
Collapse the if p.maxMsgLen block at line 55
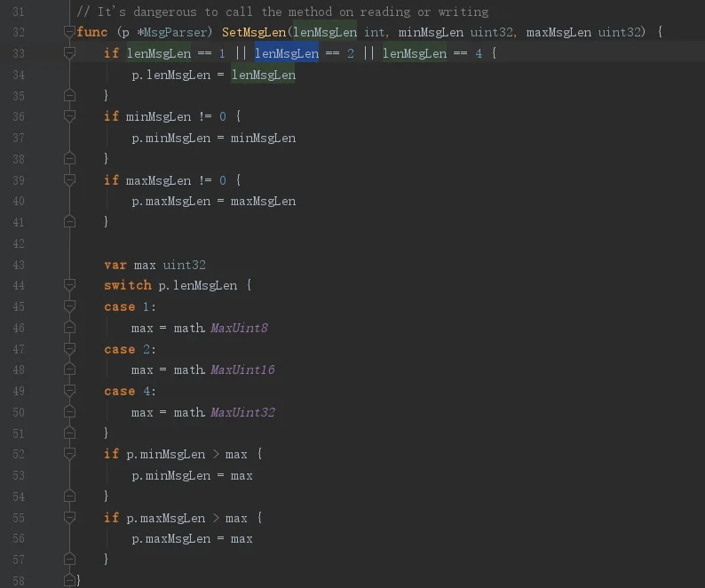(x=69, y=518)
